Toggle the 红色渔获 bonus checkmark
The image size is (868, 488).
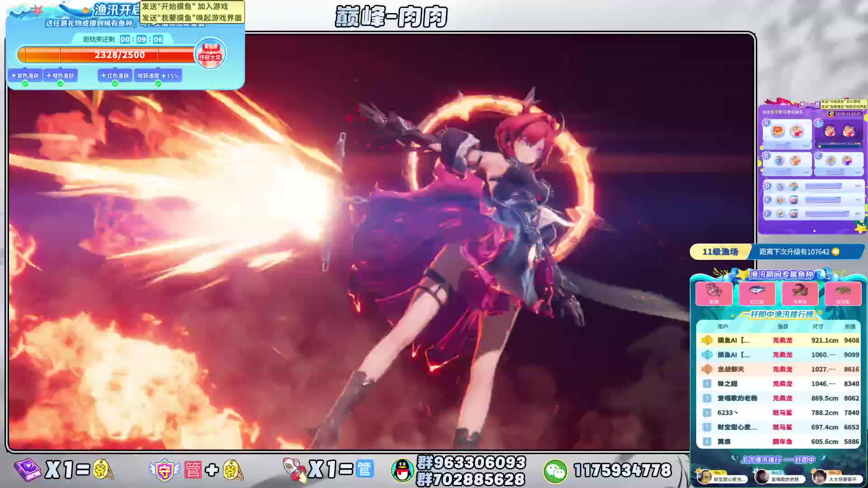(x=115, y=84)
